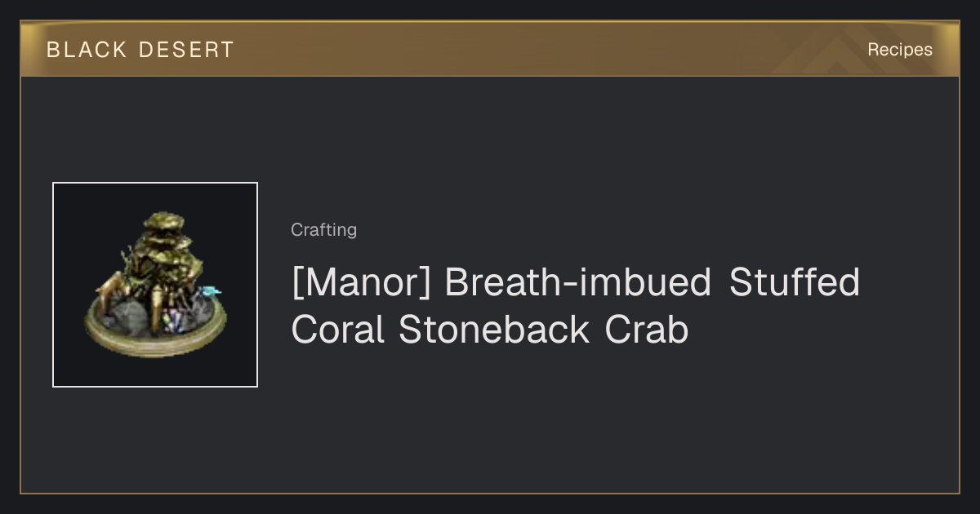Click the words Coral Stoneback Crab
Viewport: 980px width, 514px height.
point(489,330)
